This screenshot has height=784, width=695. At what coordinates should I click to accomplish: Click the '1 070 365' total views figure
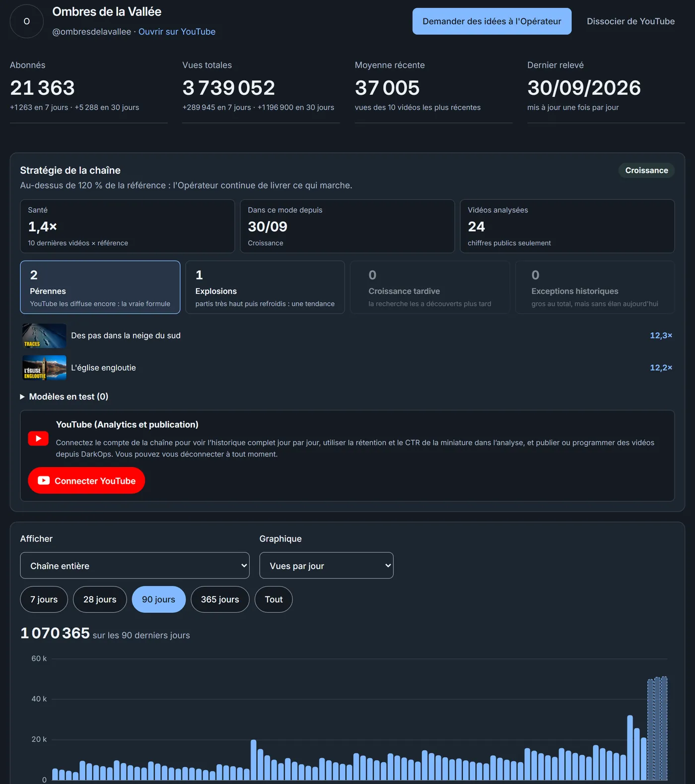pyautogui.click(x=55, y=633)
